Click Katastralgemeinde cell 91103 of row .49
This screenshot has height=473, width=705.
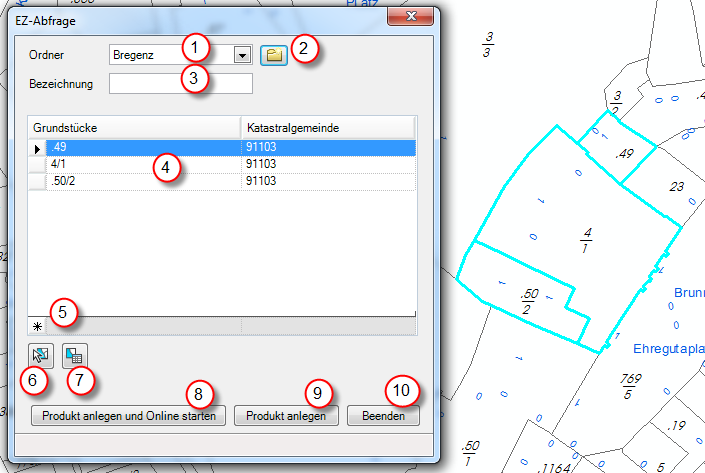pos(327,148)
